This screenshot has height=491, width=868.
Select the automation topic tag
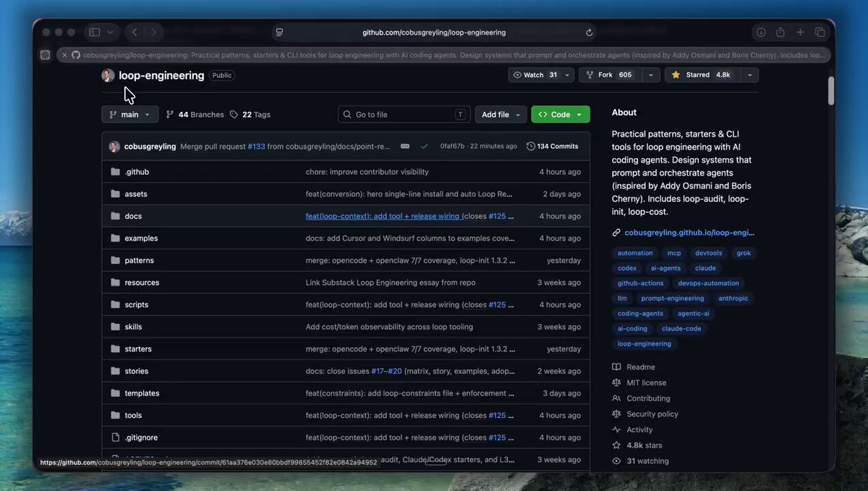tap(635, 253)
